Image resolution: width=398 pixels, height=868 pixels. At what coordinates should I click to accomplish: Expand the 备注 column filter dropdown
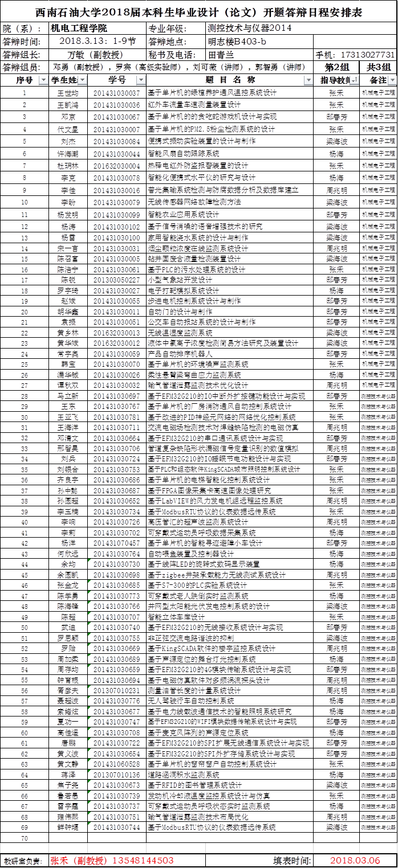click(392, 80)
